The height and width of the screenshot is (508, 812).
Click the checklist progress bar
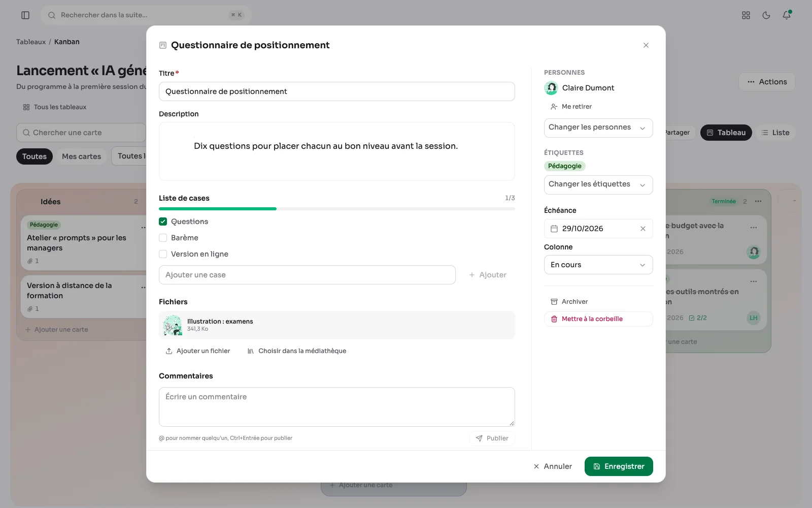[337, 209]
